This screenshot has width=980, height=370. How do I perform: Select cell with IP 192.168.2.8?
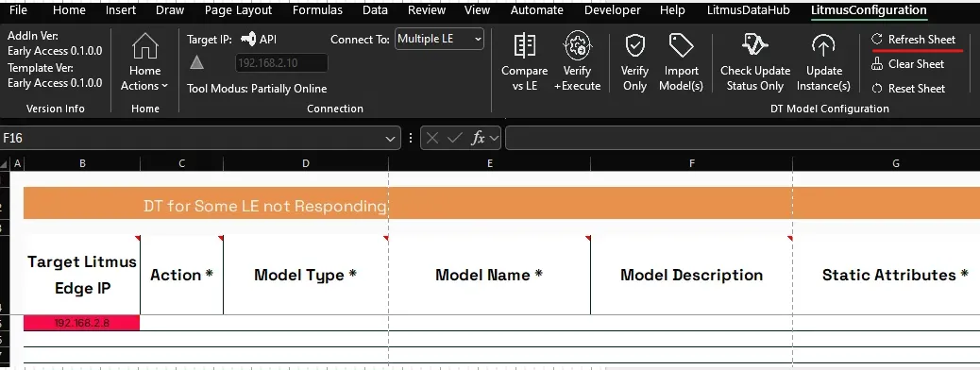tap(82, 323)
